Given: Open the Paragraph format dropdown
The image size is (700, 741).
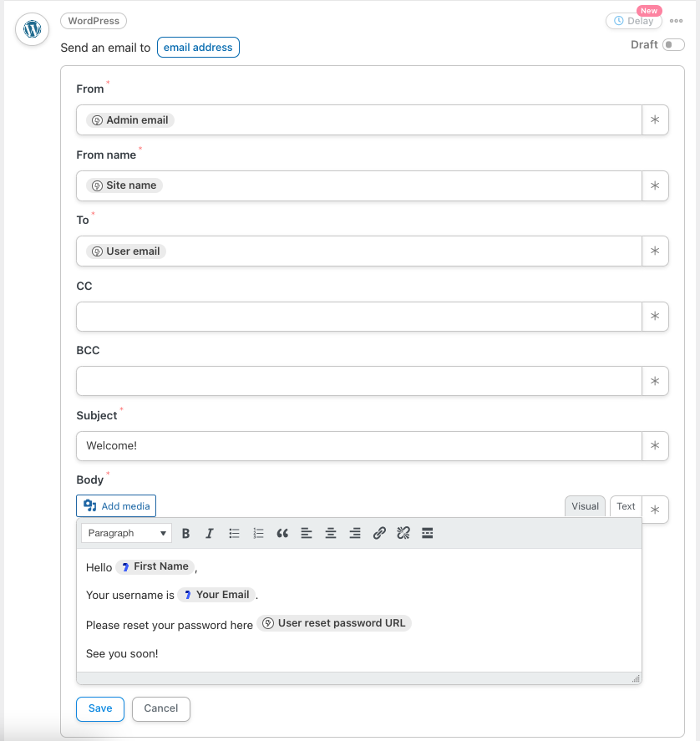Looking at the screenshot, I should coord(126,534).
